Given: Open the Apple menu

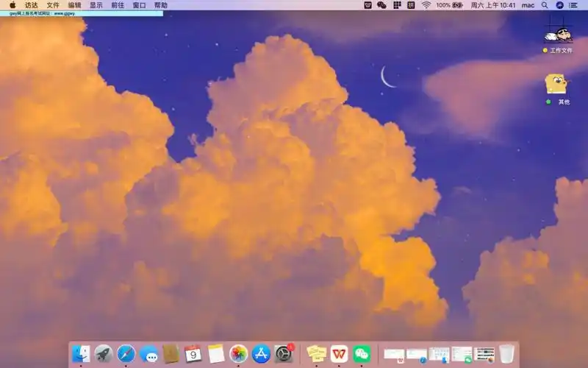Looking at the screenshot, I should 12,5.
